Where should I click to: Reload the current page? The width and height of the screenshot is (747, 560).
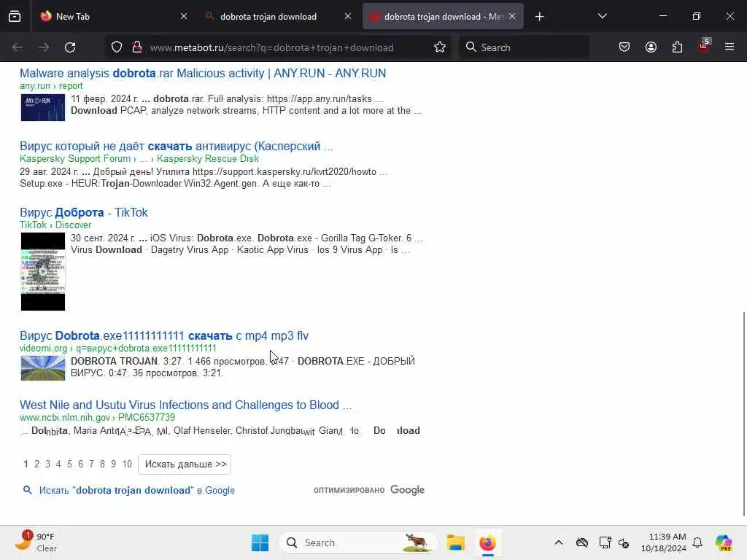point(70,47)
